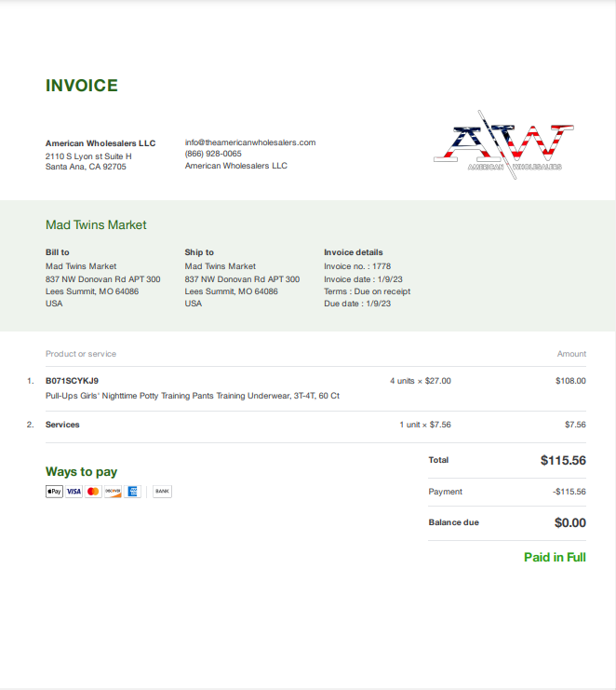The height and width of the screenshot is (690, 616).
Task: Click the -$115.56 payment value
Action: point(569,492)
